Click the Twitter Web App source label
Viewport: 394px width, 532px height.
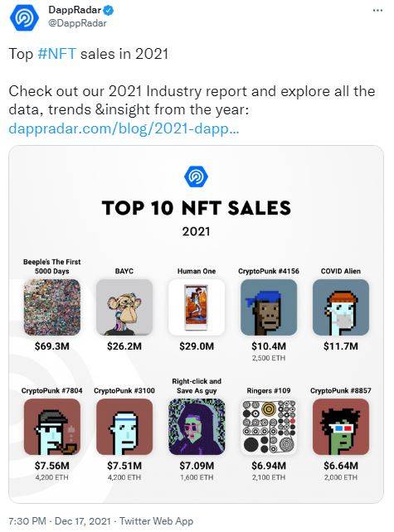(156, 521)
